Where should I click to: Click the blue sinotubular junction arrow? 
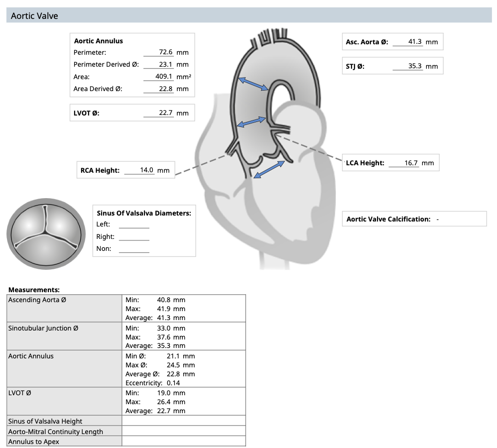[x=251, y=122]
